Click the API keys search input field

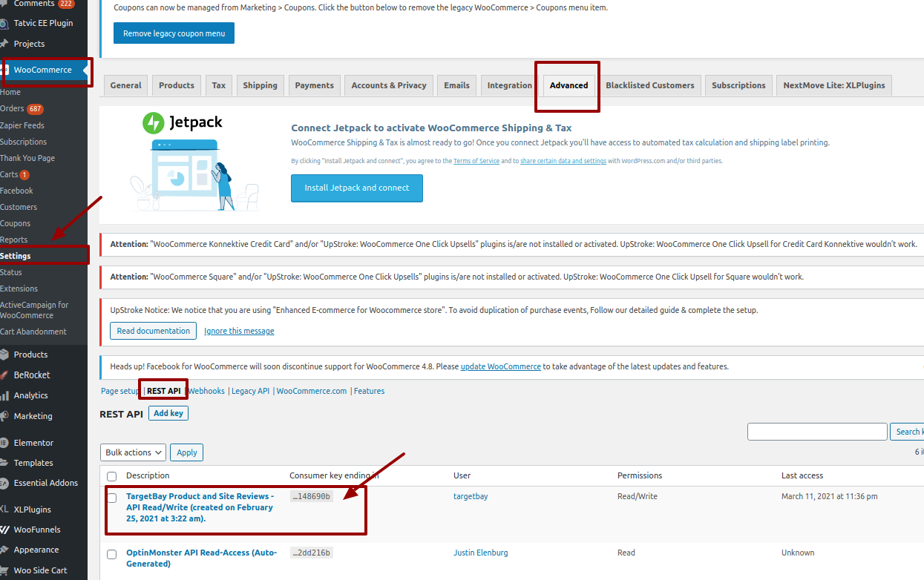[817, 432]
